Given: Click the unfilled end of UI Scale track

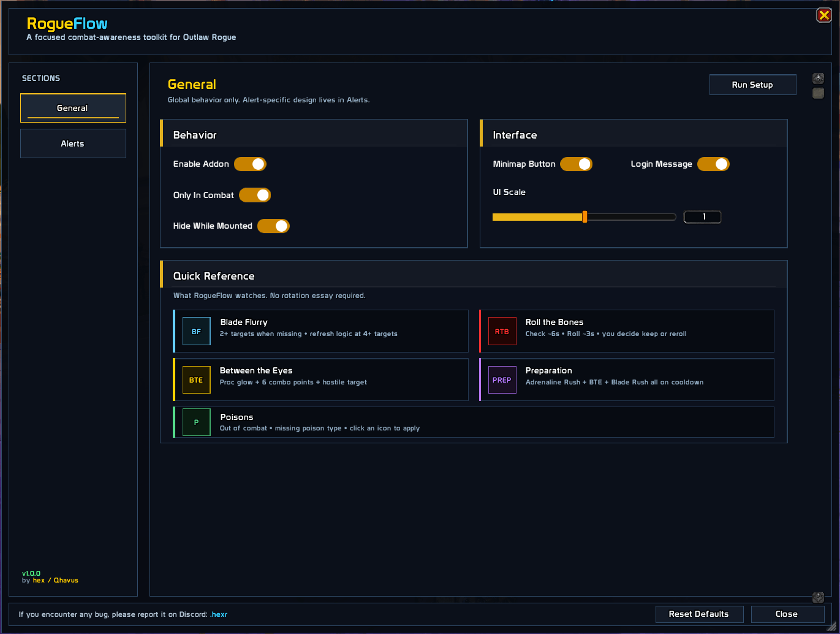Looking at the screenshot, I should (x=672, y=216).
